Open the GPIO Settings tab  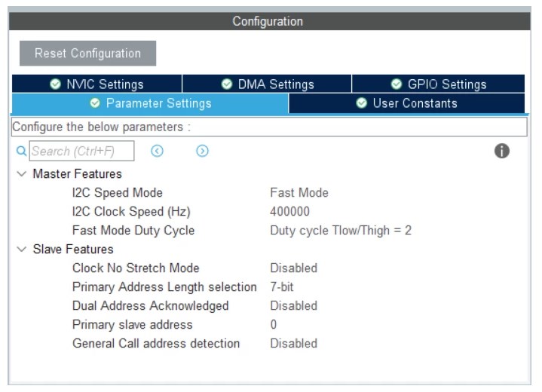click(439, 84)
